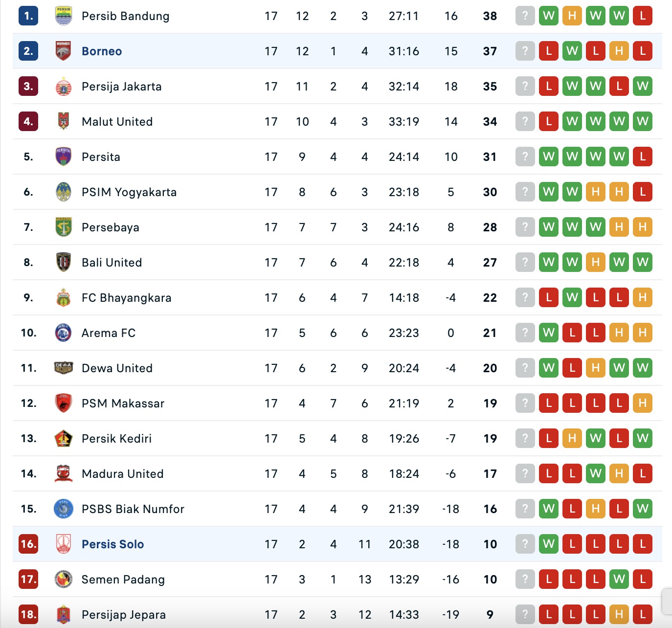Click Persib Bandung's upcoming match '?' badge
672x628 pixels.
[525, 16]
